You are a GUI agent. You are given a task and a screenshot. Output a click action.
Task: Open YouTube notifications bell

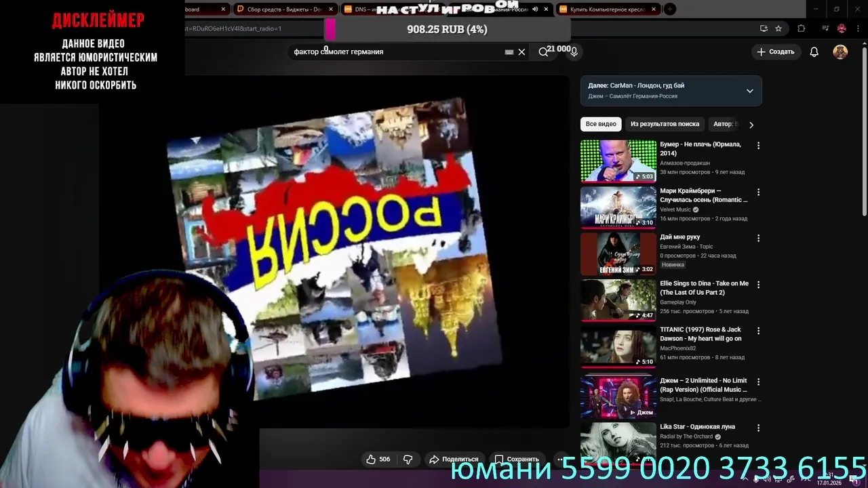814,52
